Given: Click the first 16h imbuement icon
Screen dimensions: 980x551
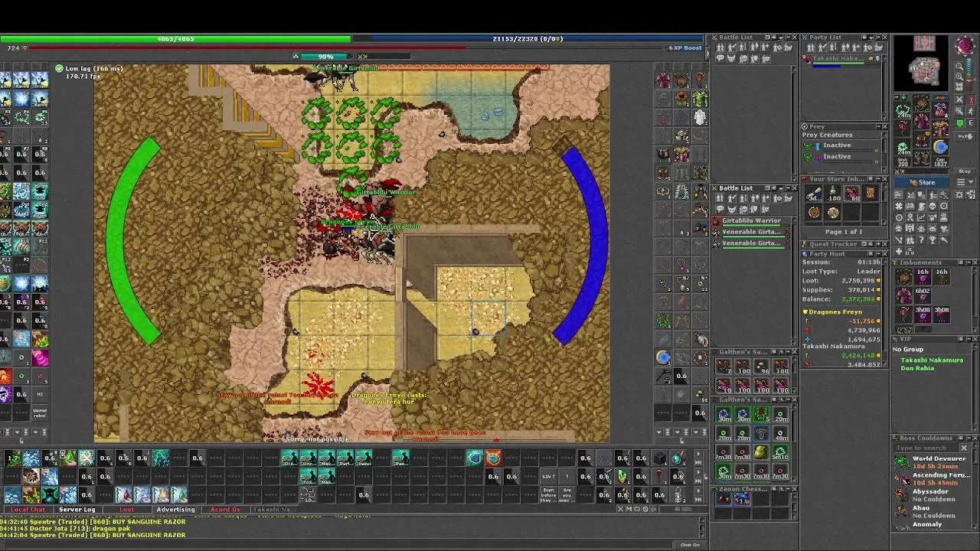Looking at the screenshot, I should [x=923, y=276].
